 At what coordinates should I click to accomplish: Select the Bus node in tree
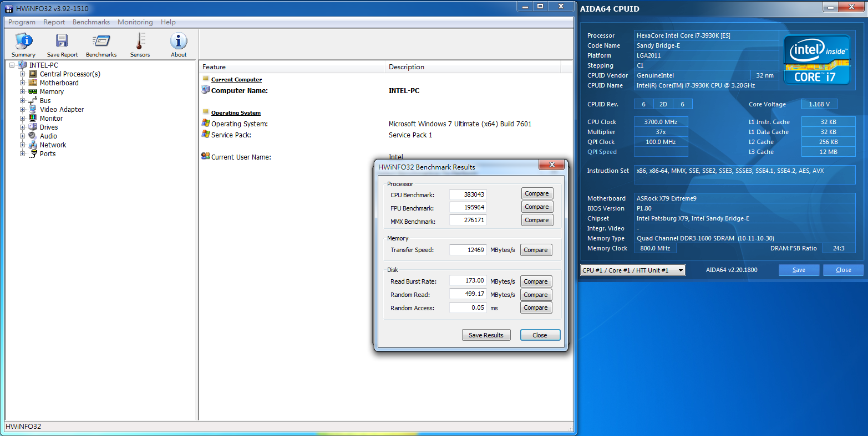(x=45, y=100)
